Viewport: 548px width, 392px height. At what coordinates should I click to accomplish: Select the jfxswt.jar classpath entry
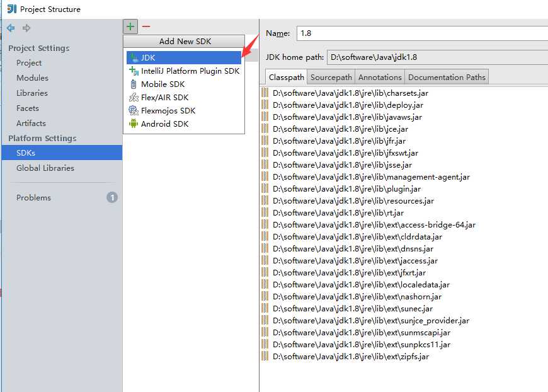(345, 153)
